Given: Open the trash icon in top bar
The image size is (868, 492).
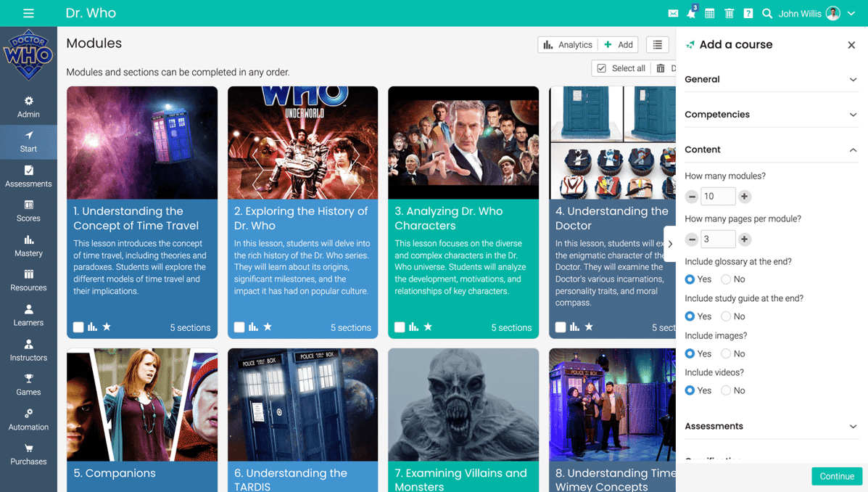Looking at the screenshot, I should 729,14.
